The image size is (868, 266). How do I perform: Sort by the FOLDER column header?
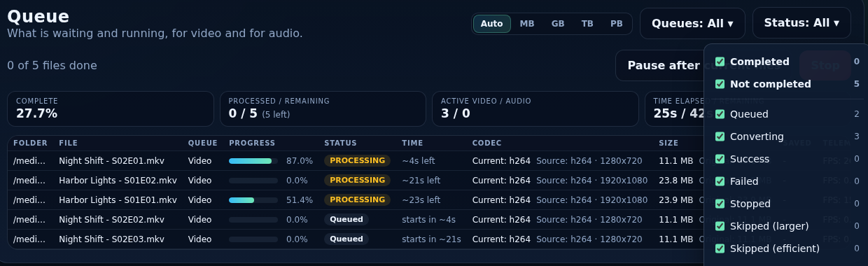point(30,143)
